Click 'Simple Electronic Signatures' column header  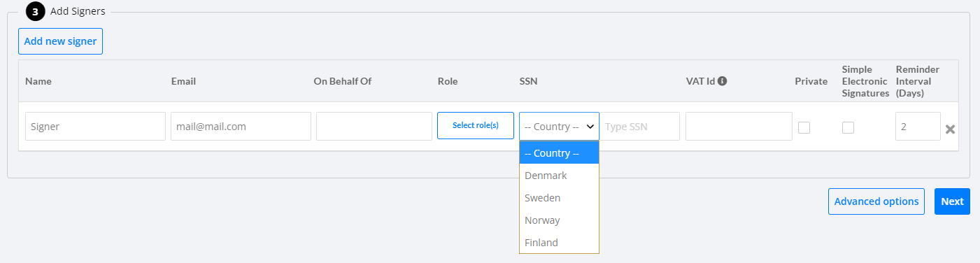coord(865,81)
